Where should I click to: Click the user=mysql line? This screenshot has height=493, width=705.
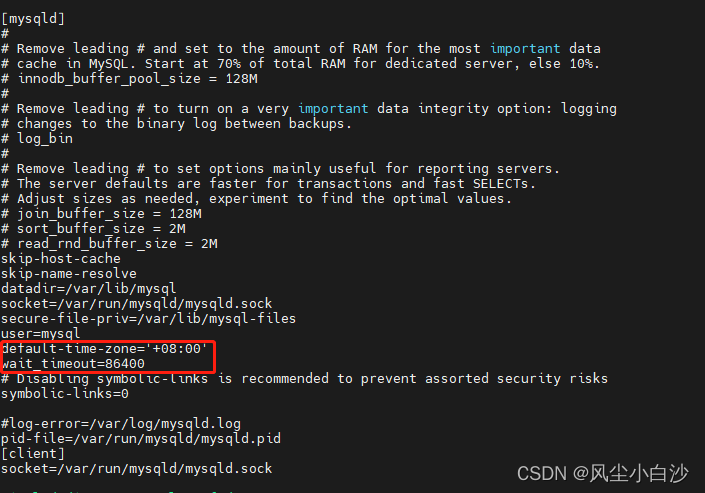coord(40,334)
